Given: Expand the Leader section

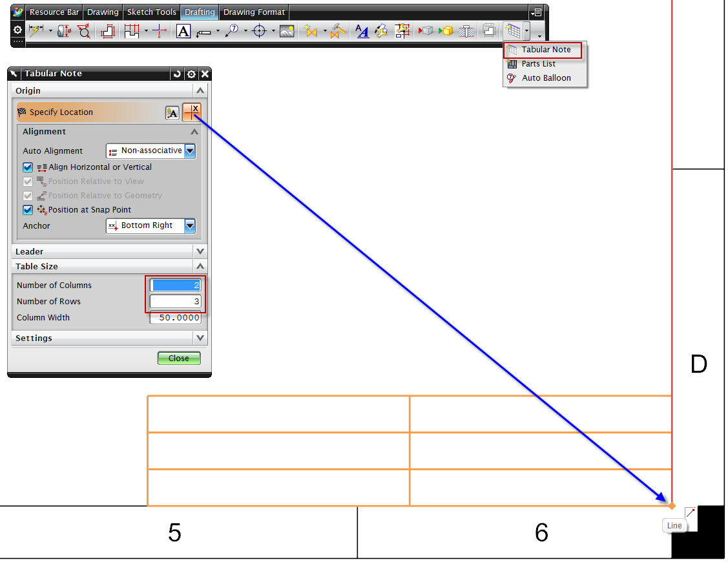Looking at the screenshot, I should pos(200,251).
